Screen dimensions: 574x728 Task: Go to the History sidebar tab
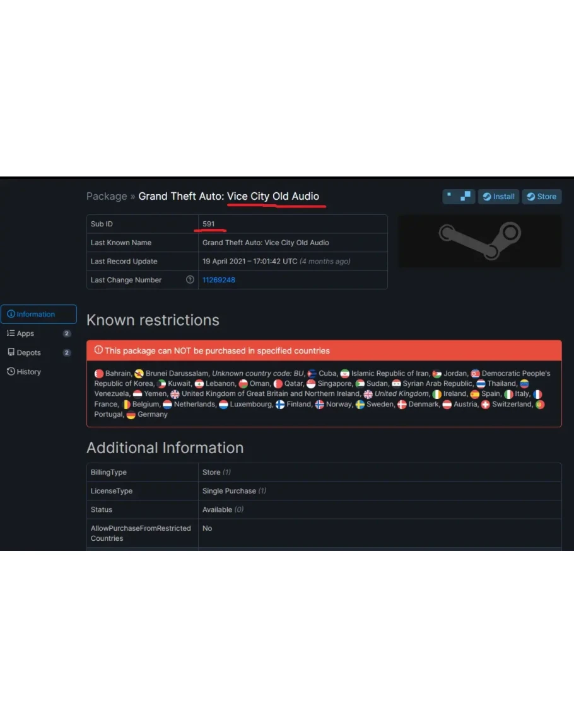[x=28, y=372]
